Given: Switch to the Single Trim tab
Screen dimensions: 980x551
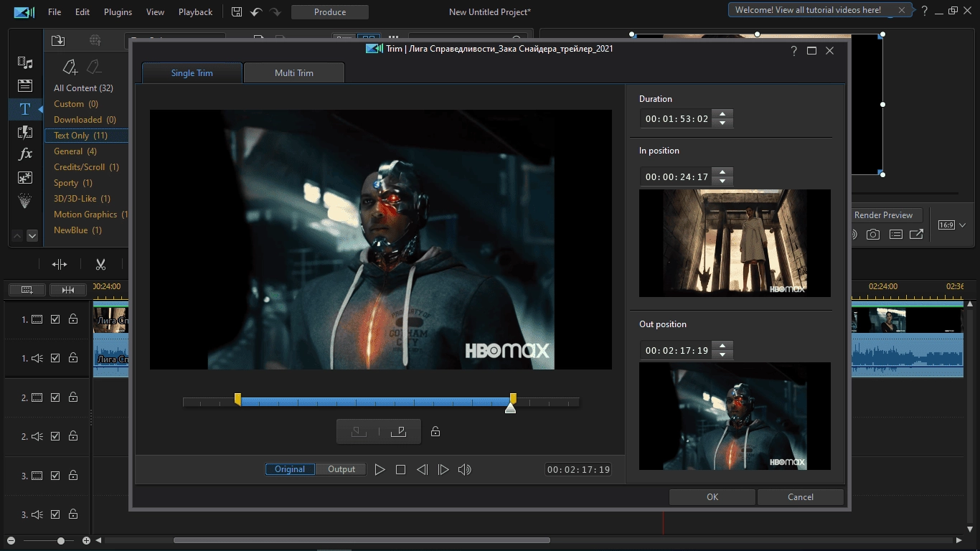Looking at the screenshot, I should click(192, 72).
